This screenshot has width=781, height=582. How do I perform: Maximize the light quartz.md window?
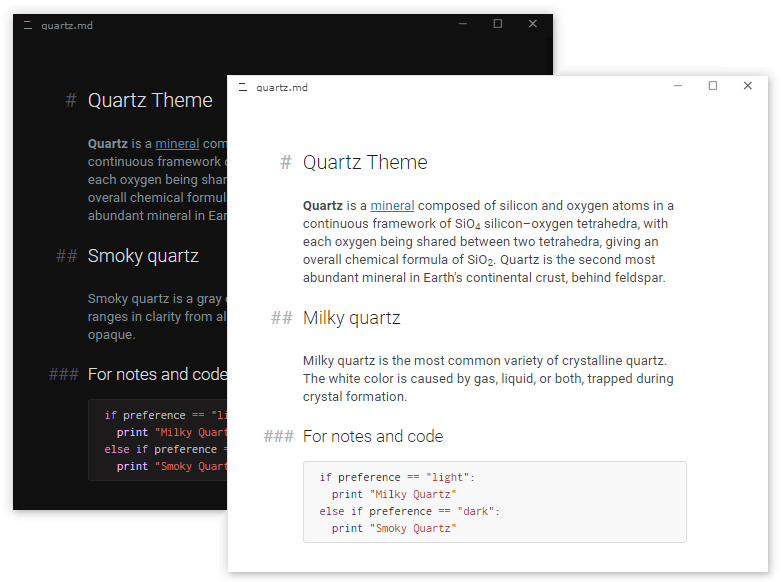(x=713, y=86)
